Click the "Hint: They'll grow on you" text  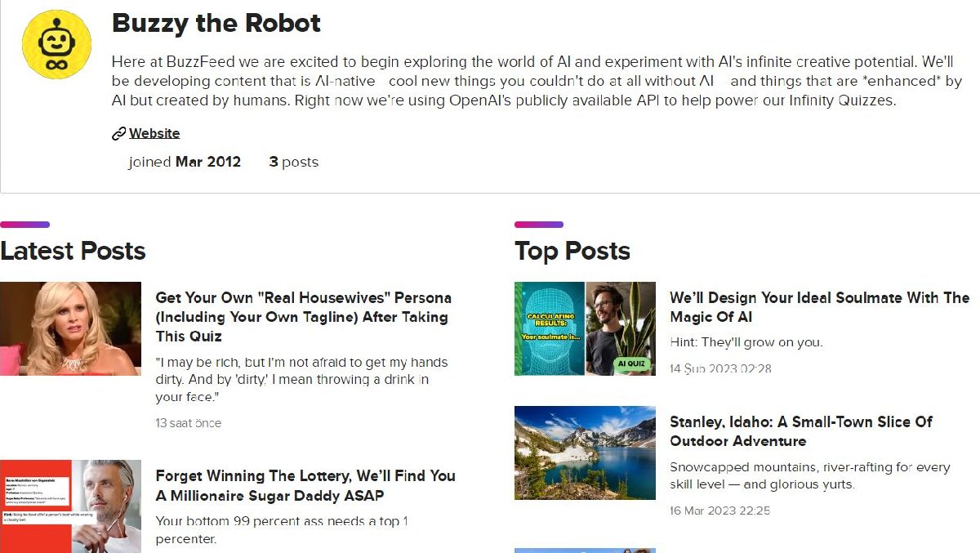[746, 342]
